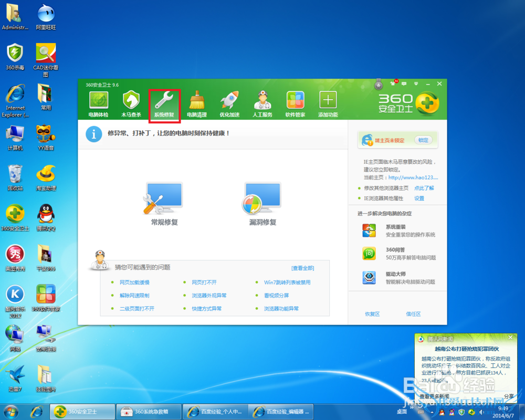Viewport: 525px width, 420px height.
Task: Open 恢复区 link
Action: (372, 314)
